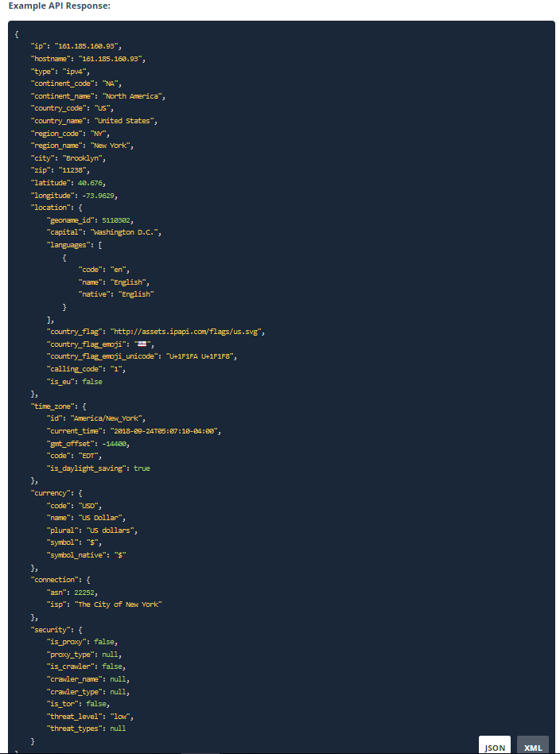560x754 pixels.
Task: Click the "currency" object key
Action: [51, 493]
